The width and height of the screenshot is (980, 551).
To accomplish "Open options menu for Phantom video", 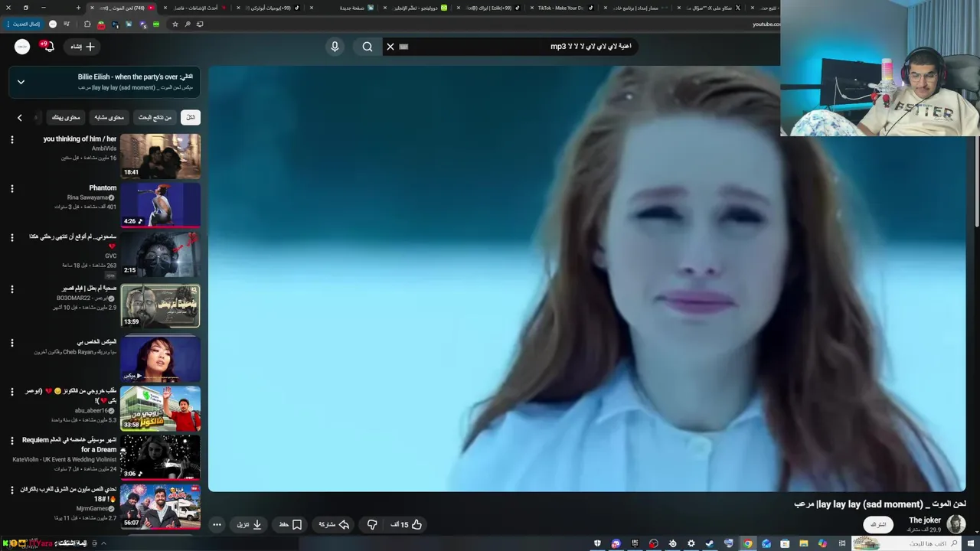I will [11, 188].
